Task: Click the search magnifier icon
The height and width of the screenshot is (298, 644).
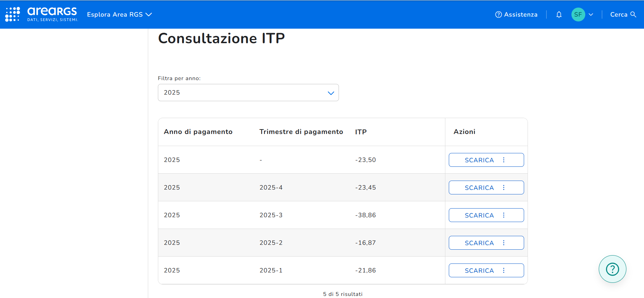Action: [x=633, y=15]
